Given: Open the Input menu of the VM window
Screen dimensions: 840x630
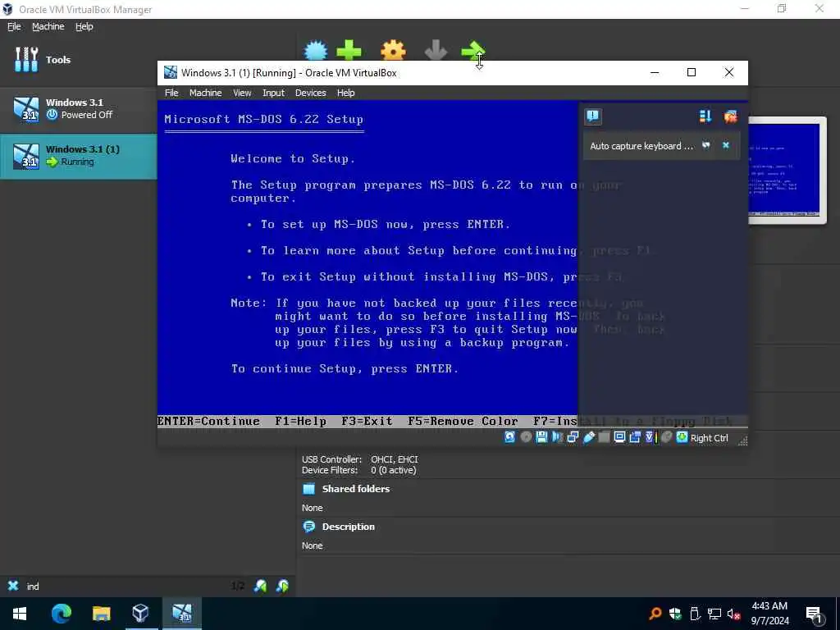Looking at the screenshot, I should (273, 93).
